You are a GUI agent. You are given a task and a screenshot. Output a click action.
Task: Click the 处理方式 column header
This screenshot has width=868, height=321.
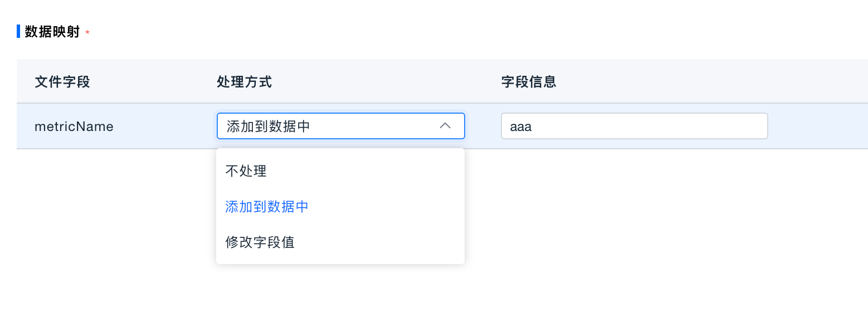tap(244, 80)
